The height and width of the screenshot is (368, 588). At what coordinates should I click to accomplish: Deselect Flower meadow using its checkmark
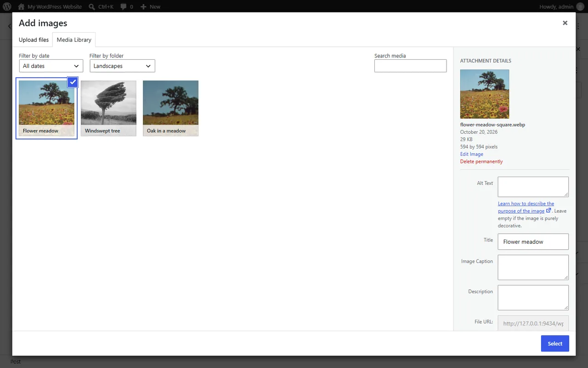point(73,82)
